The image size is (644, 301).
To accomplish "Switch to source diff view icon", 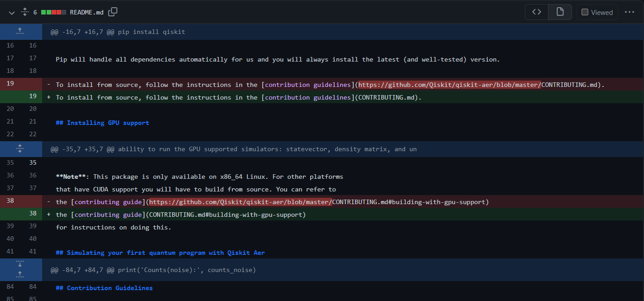I will click(x=537, y=12).
